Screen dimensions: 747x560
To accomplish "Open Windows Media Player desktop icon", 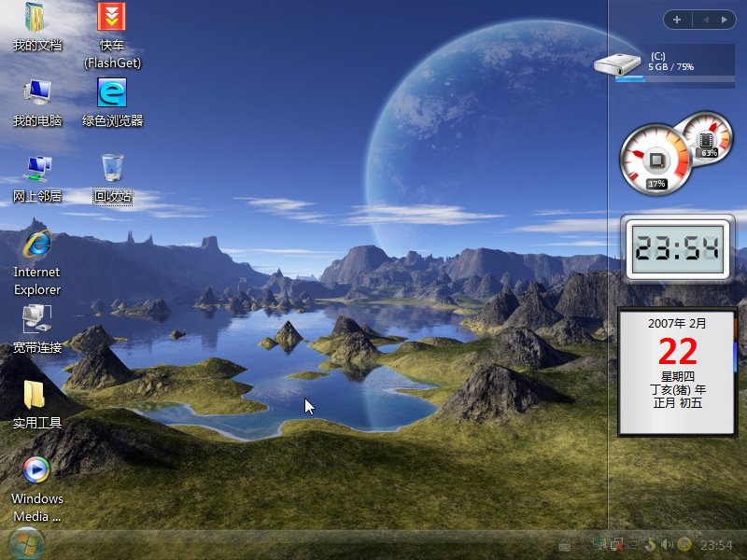I will 35,471.
